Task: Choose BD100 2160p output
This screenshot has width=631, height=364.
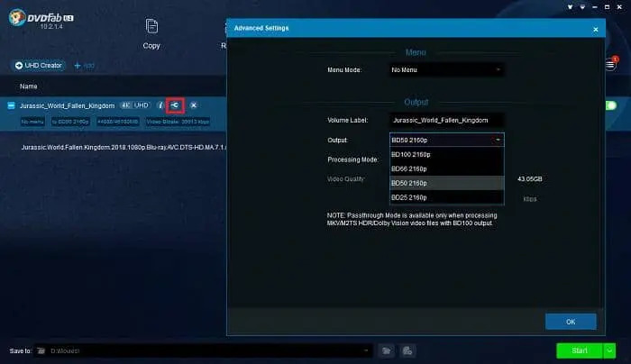Action: (447, 154)
